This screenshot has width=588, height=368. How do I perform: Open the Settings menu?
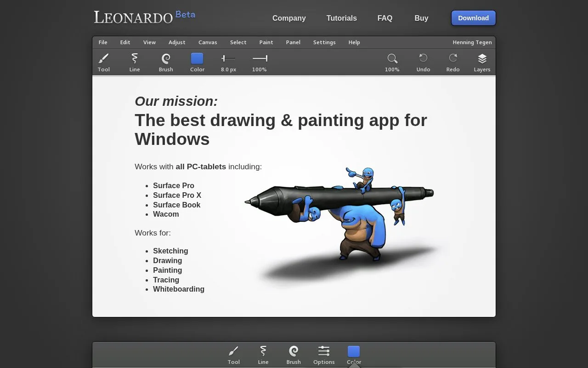pos(324,42)
